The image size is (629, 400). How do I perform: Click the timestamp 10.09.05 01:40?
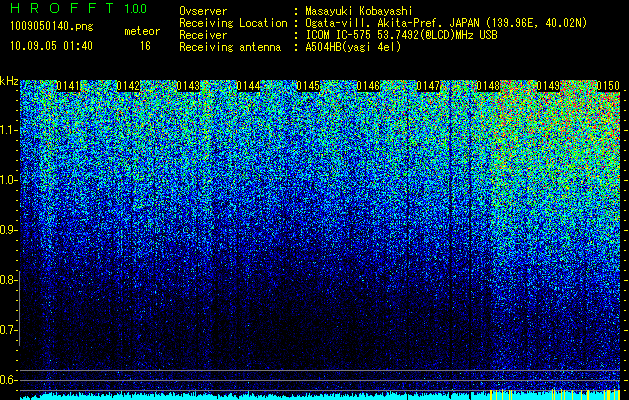tap(51, 46)
